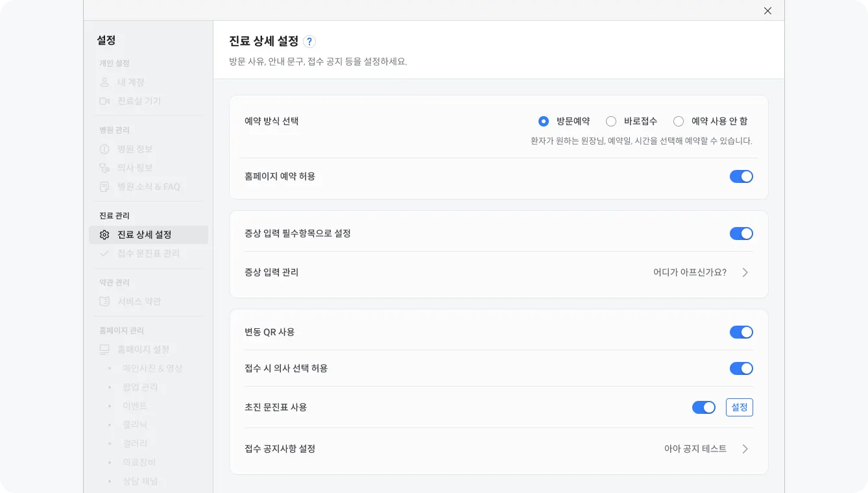
Task: Select the 바로접수 radio option
Action: click(611, 121)
